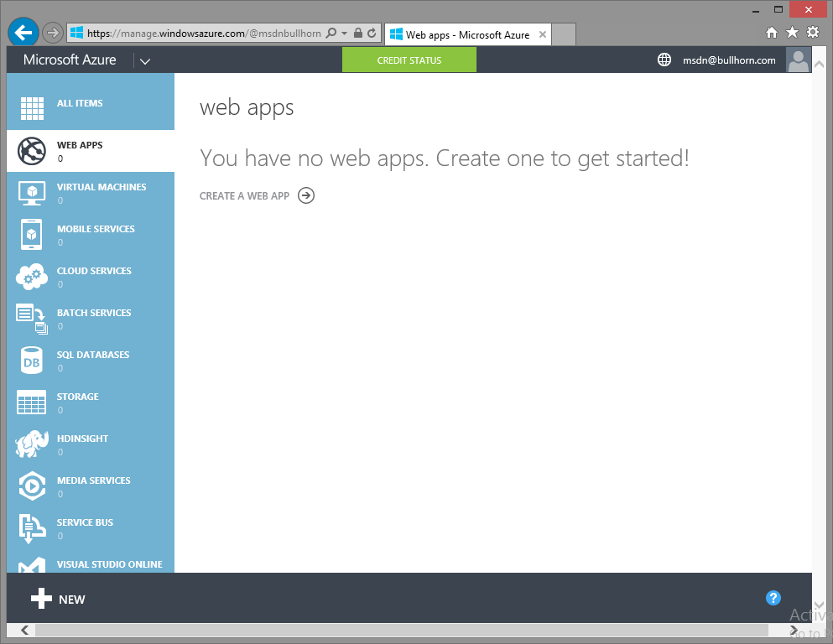Click the address bar search magnifier icon
This screenshot has height=644, width=833.
[x=331, y=33]
